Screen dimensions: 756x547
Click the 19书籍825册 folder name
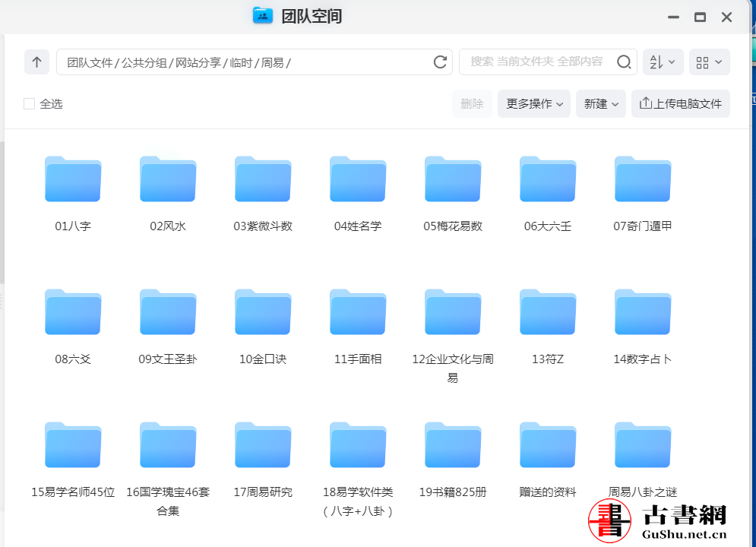tap(453, 492)
